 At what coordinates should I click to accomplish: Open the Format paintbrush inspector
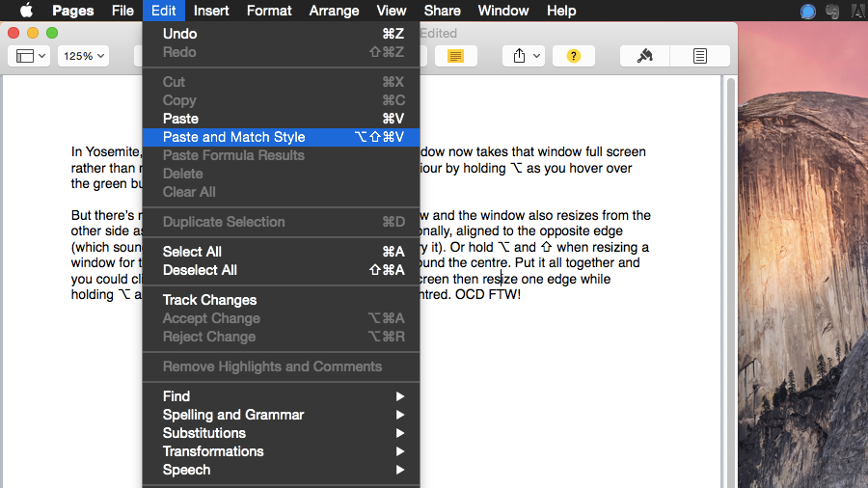pos(645,56)
